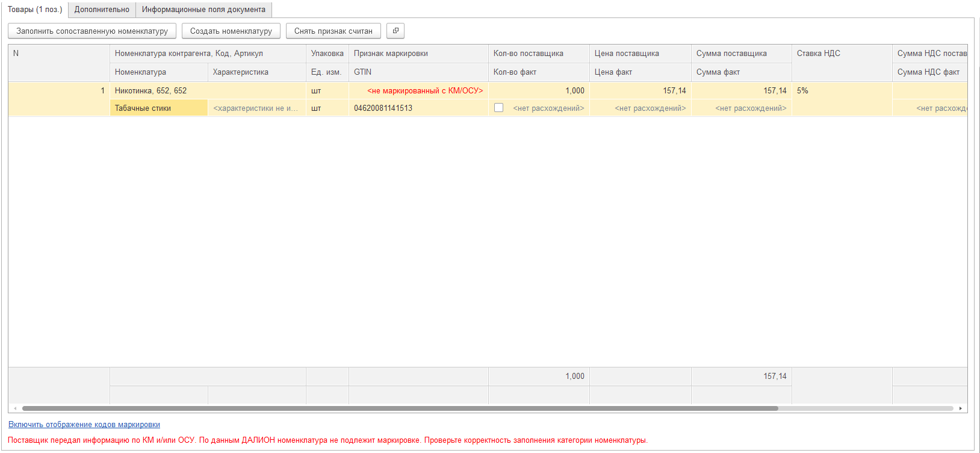This screenshot has height=453, width=980.
Task: Open Включить отображение кодов маркировки link
Action: (84, 425)
